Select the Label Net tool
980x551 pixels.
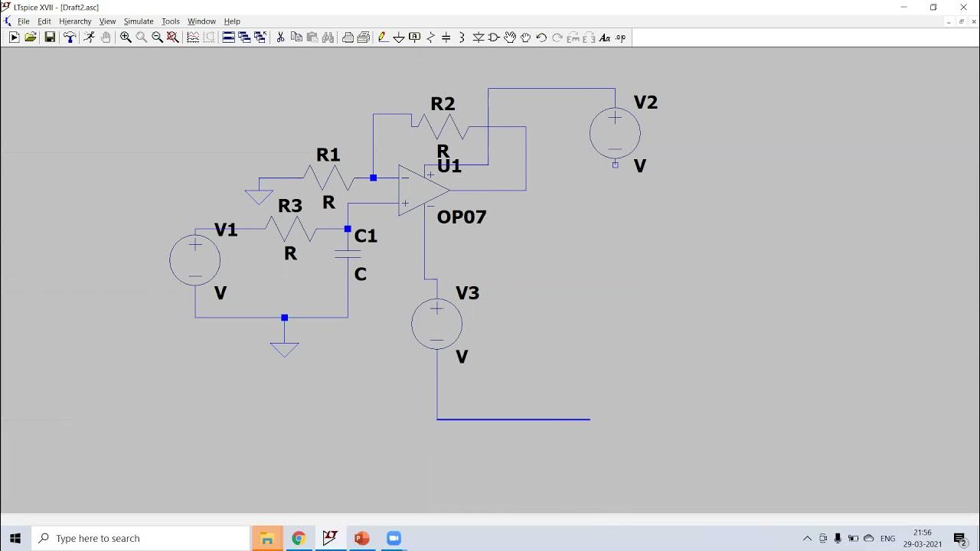click(414, 37)
